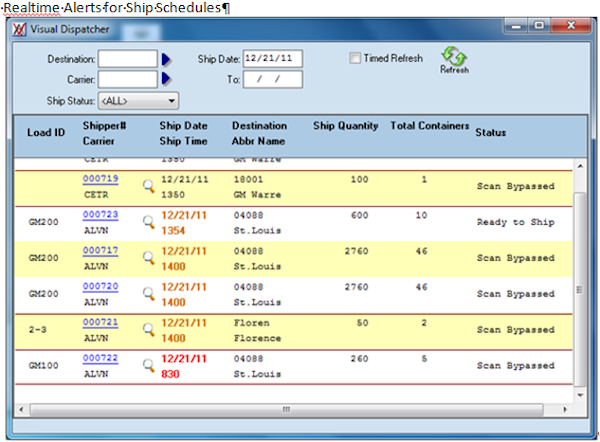
Task: Open shipper link 000720
Action: pyautogui.click(x=100, y=286)
